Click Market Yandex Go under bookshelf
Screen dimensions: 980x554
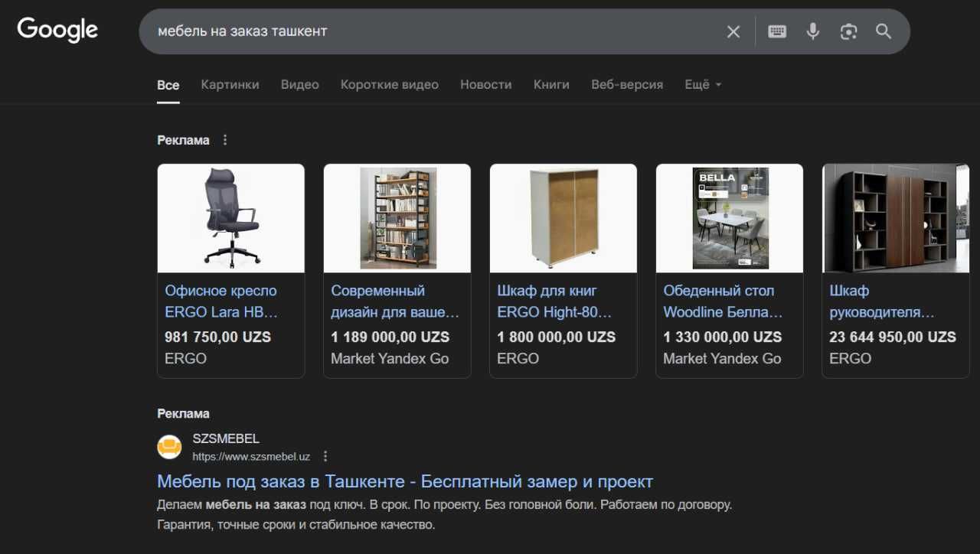[x=390, y=358]
